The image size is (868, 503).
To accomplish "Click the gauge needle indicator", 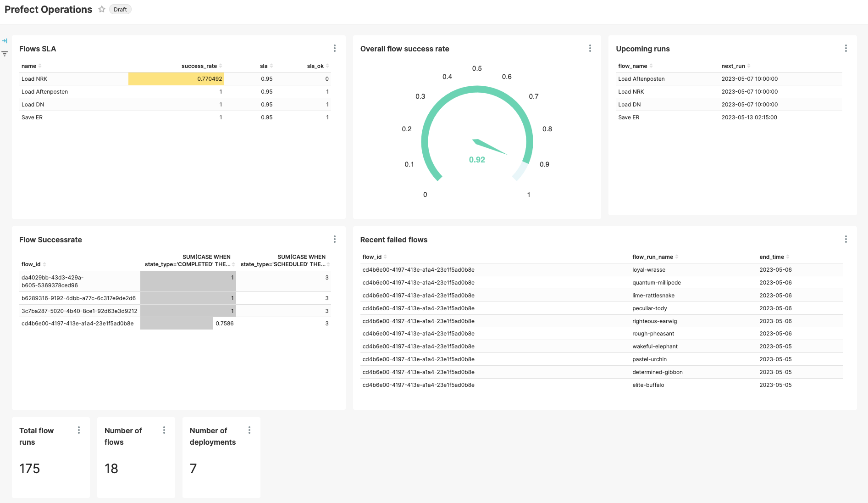I will 490,147.
